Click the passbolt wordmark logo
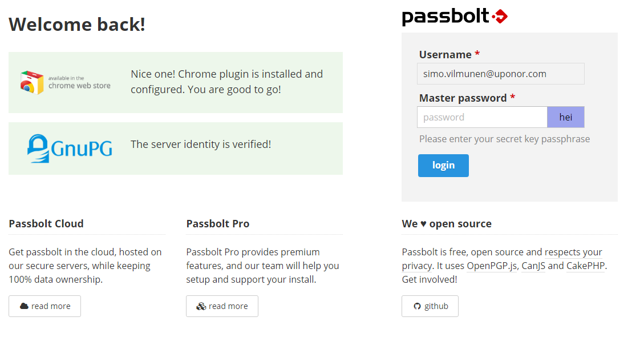Viewport: 644px width, 337px height. tap(445, 17)
